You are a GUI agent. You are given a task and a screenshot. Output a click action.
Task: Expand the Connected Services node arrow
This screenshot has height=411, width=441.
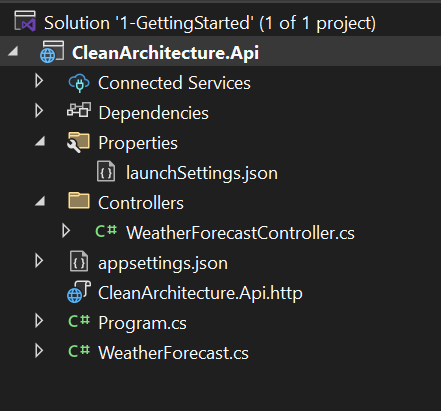[x=39, y=81]
